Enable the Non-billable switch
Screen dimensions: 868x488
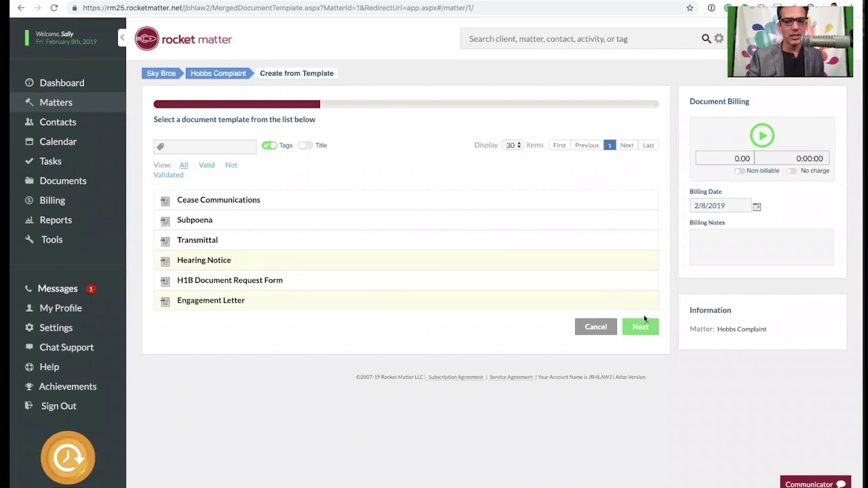click(x=739, y=171)
